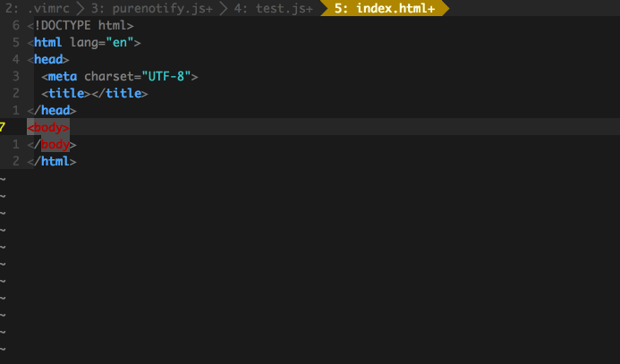Click the closing html tag
The width and height of the screenshot is (620, 364).
pyautogui.click(x=52, y=161)
